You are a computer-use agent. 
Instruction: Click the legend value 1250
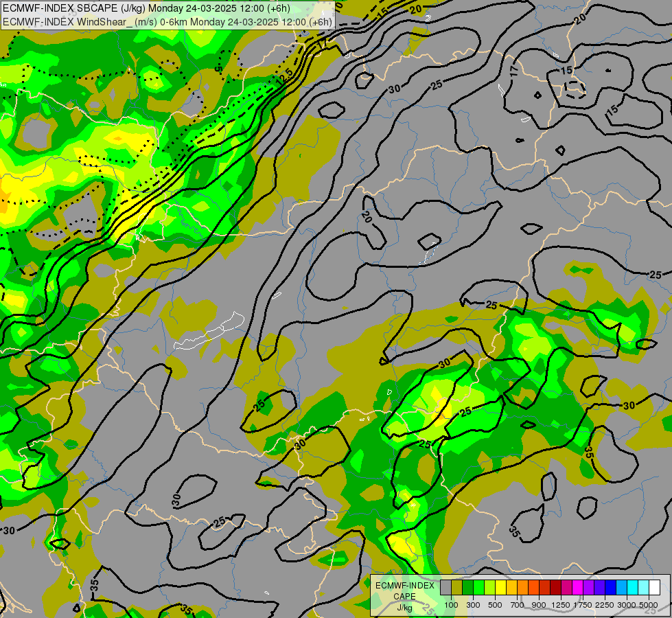[x=561, y=605]
